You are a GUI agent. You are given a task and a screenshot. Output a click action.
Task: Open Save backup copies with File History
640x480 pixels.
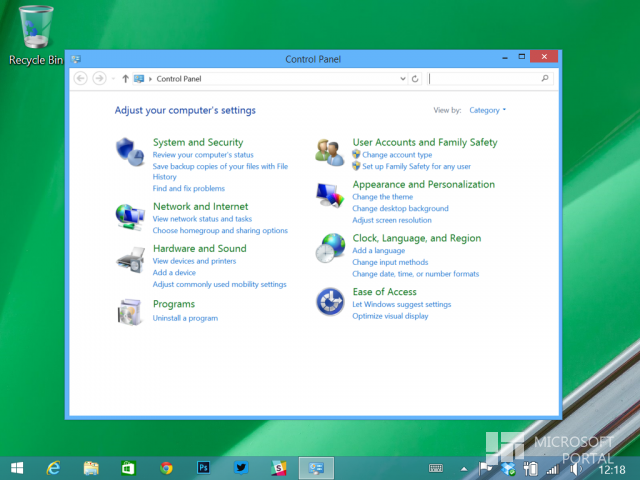click(x=220, y=171)
